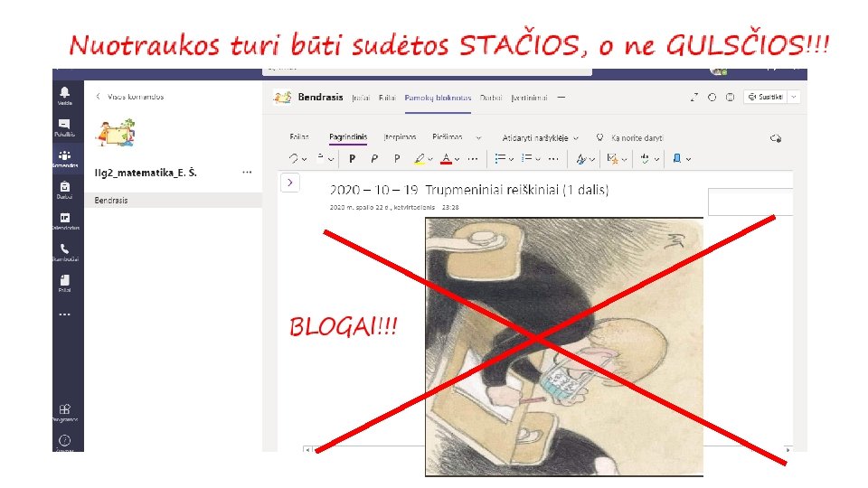The image size is (868, 488).
Task: Switch to the Failai channel tab
Action: pyautogui.click(x=387, y=98)
